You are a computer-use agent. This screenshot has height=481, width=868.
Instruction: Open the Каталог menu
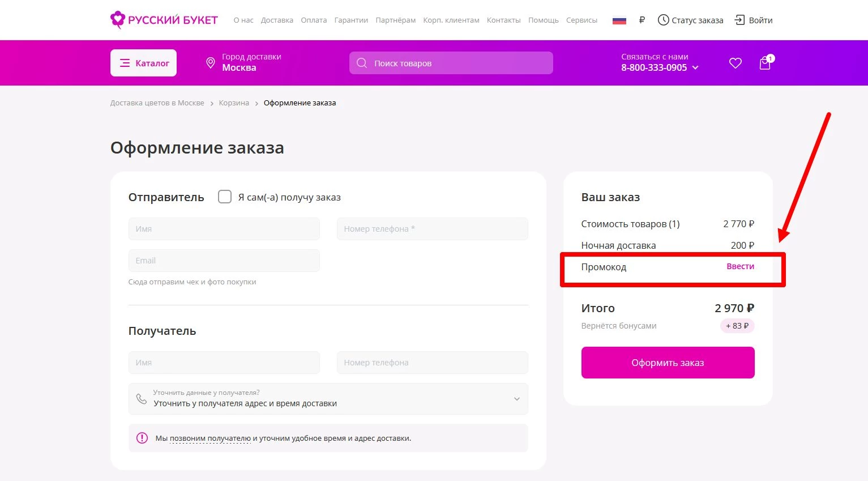[x=143, y=63]
